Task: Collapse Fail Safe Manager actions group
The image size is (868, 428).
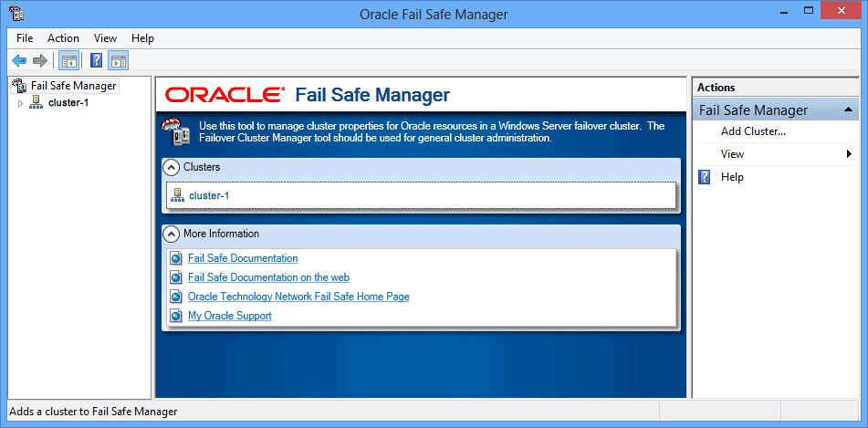Action: [x=848, y=110]
